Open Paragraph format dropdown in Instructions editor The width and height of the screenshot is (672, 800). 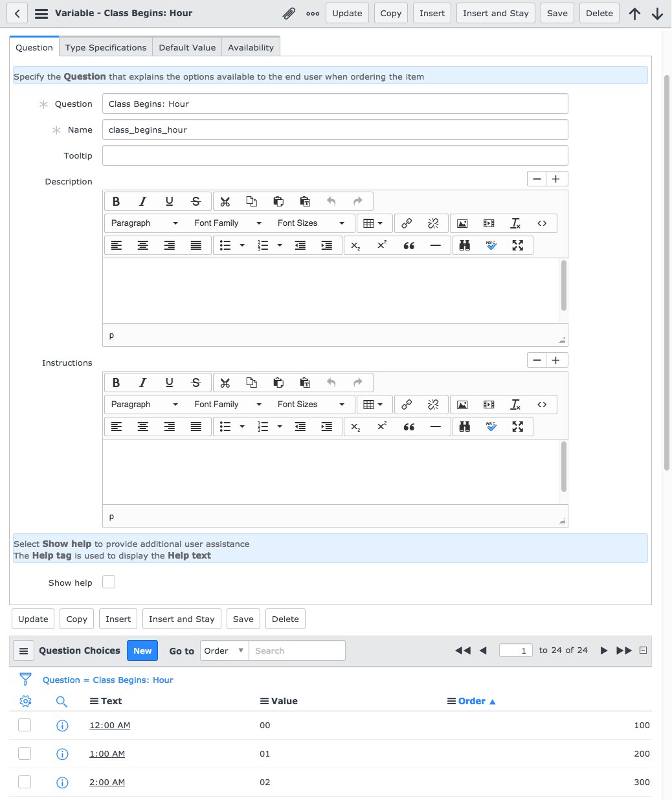pyautogui.click(x=144, y=405)
